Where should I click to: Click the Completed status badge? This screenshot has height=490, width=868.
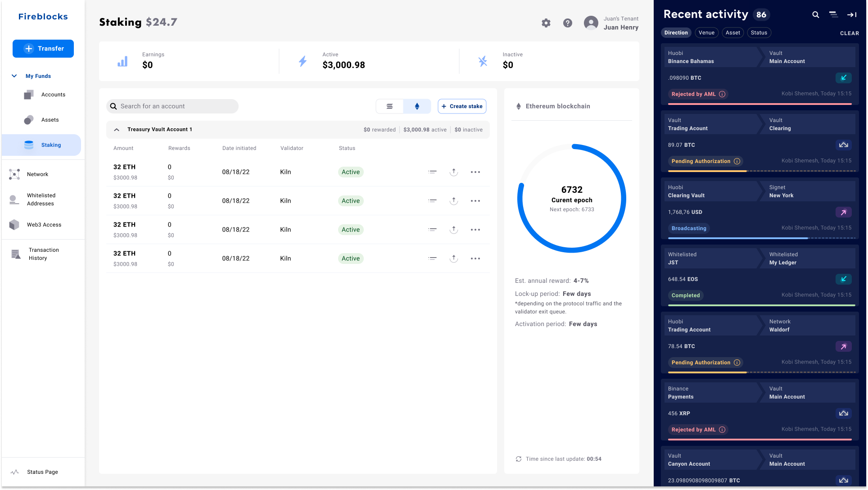point(686,295)
